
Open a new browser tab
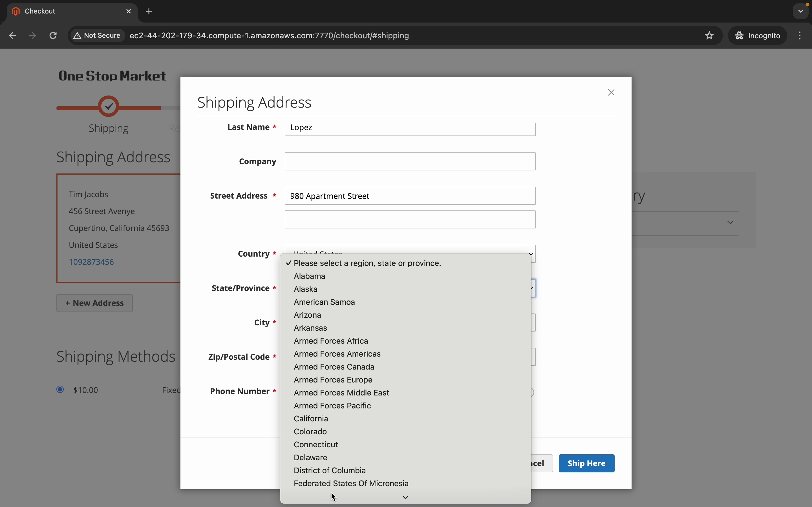[149, 11]
